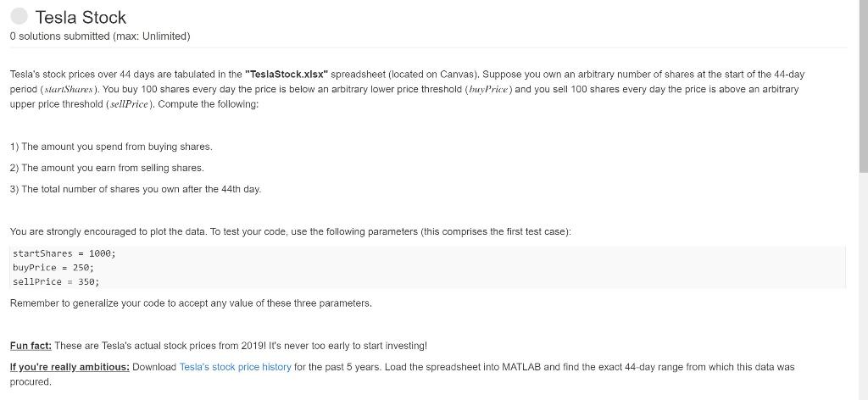Click the buyPrice = 250 code line
This screenshot has width=868, height=400.
coord(53,267)
